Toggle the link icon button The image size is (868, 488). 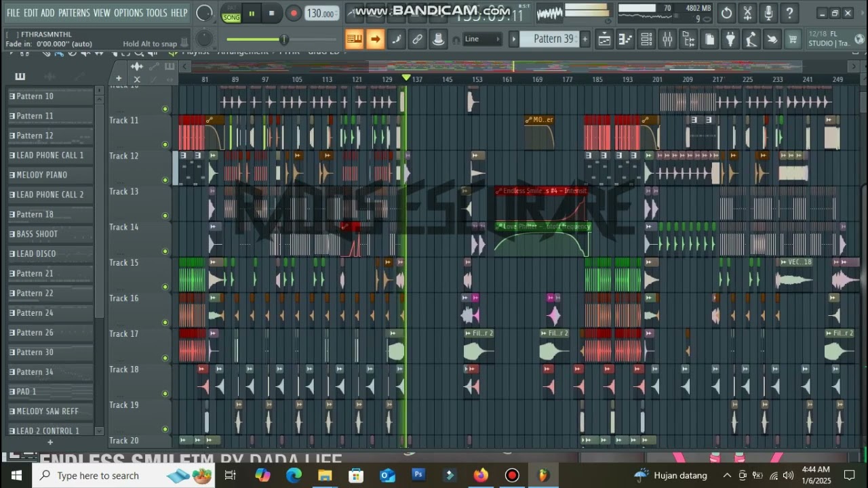coord(417,39)
